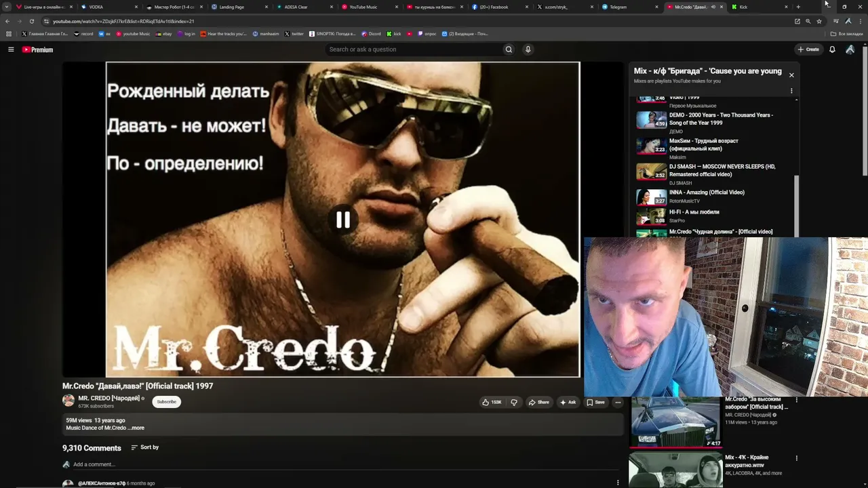Open the 'twitter' bookmark

[294, 33]
